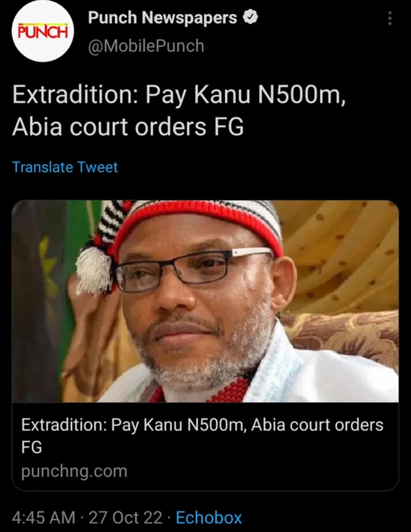411x532 pixels.
Task: Open the three-dot tweet options menu
Action: (x=390, y=18)
